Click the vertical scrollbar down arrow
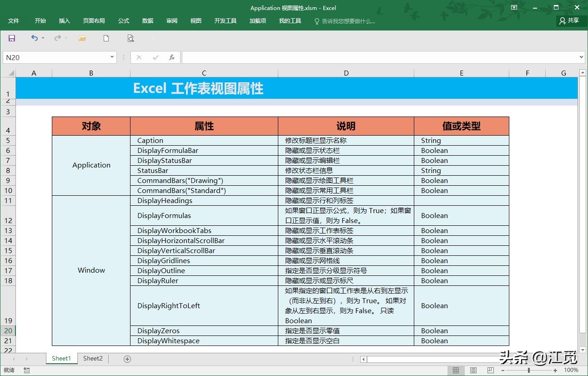 (x=583, y=350)
